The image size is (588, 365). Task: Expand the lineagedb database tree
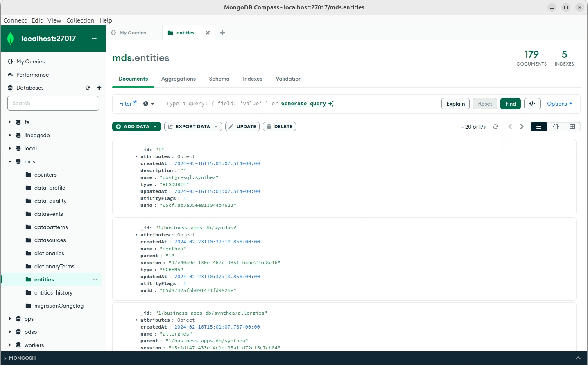click(10, 135)
